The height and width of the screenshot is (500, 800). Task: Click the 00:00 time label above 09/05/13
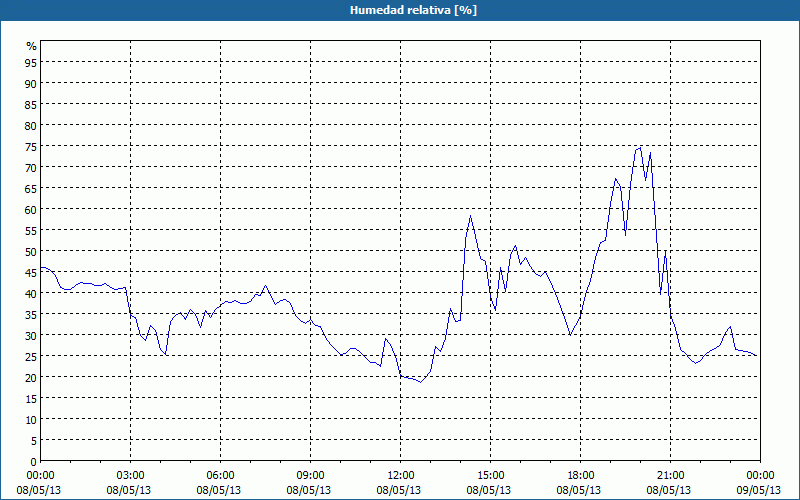coord(760,476)
